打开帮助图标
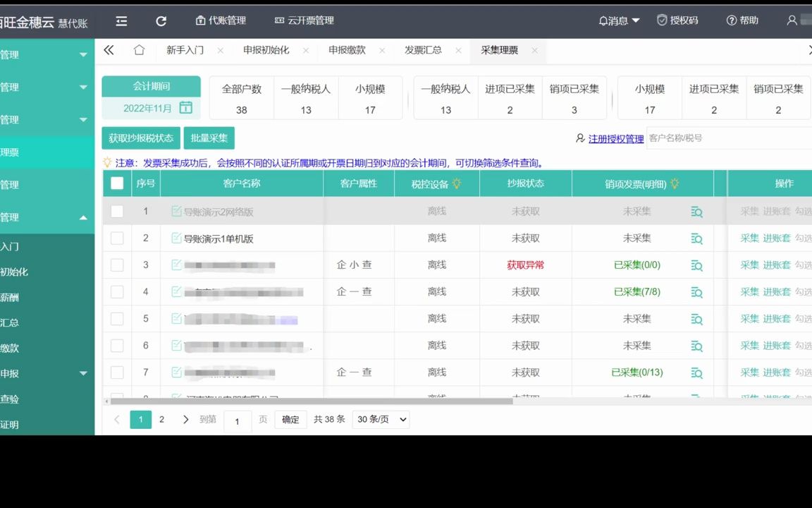Screen dimensions: 812x508 tap(732, 20)
